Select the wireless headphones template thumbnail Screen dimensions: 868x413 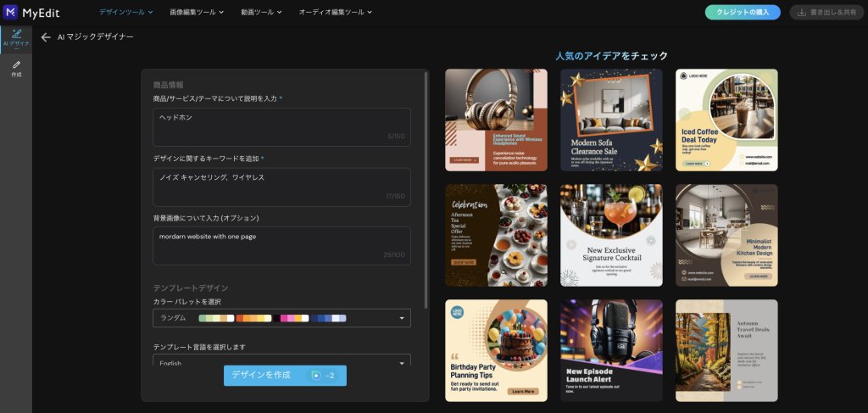tap(496, 120)
